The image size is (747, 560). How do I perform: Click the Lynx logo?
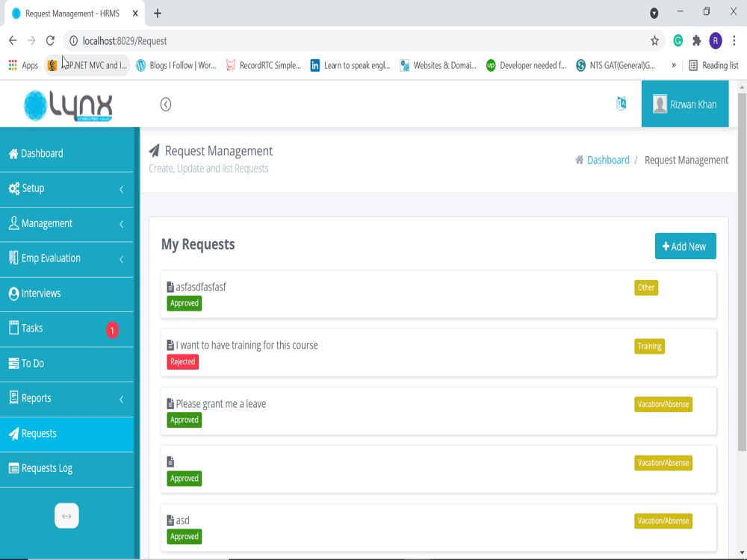click(68, 105)
